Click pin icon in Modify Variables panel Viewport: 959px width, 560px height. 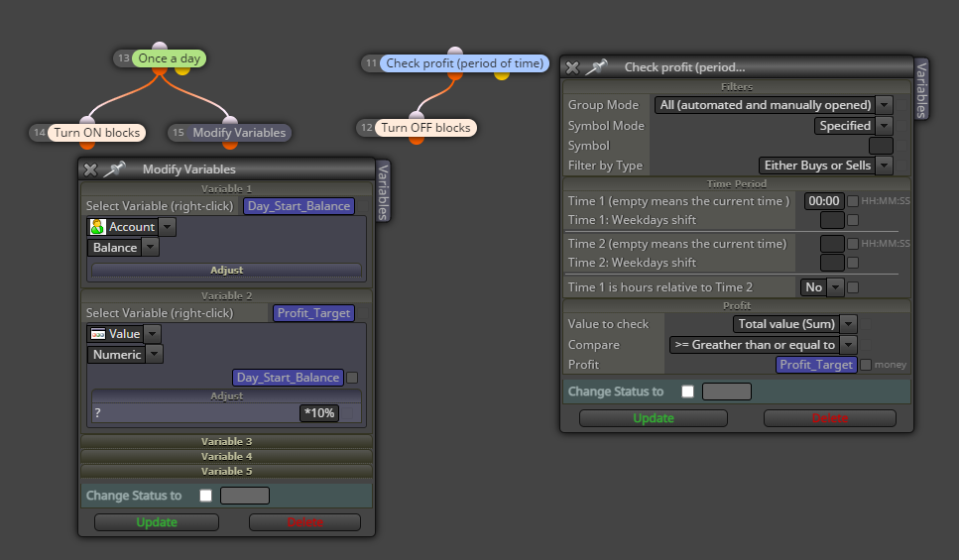(x=114, y=169)
